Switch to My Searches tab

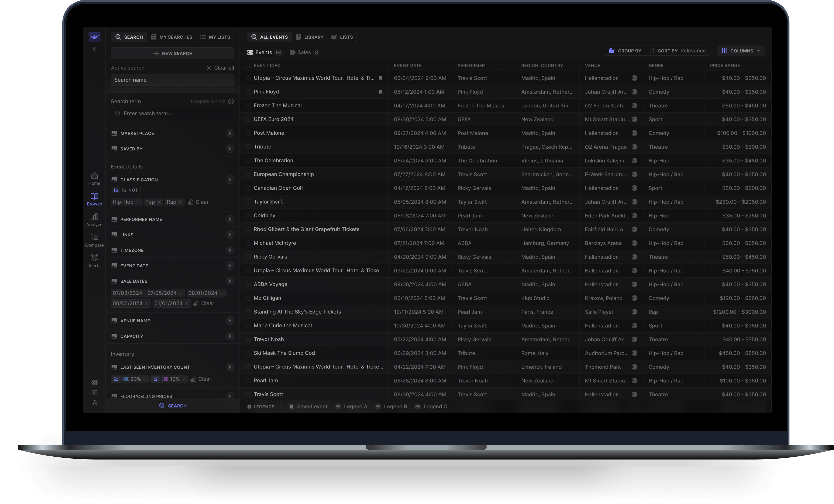click(172, 37)
